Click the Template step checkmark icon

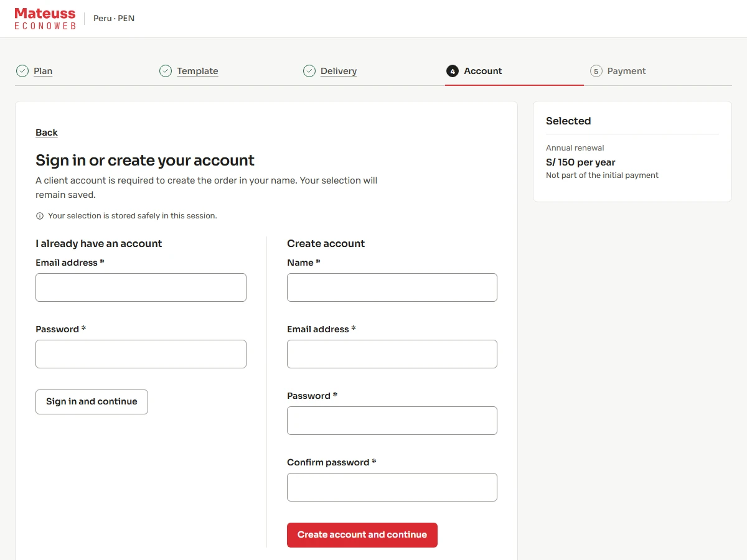point(166,71)
